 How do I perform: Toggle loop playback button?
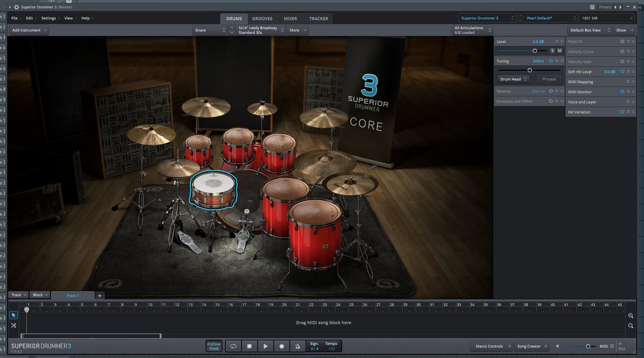(233, 346)
